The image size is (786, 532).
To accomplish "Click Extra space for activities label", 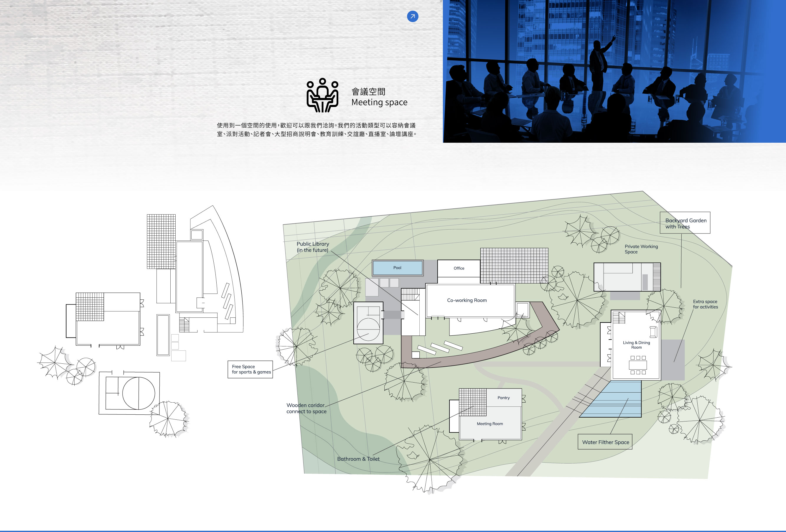I will (x=705, y=304).
